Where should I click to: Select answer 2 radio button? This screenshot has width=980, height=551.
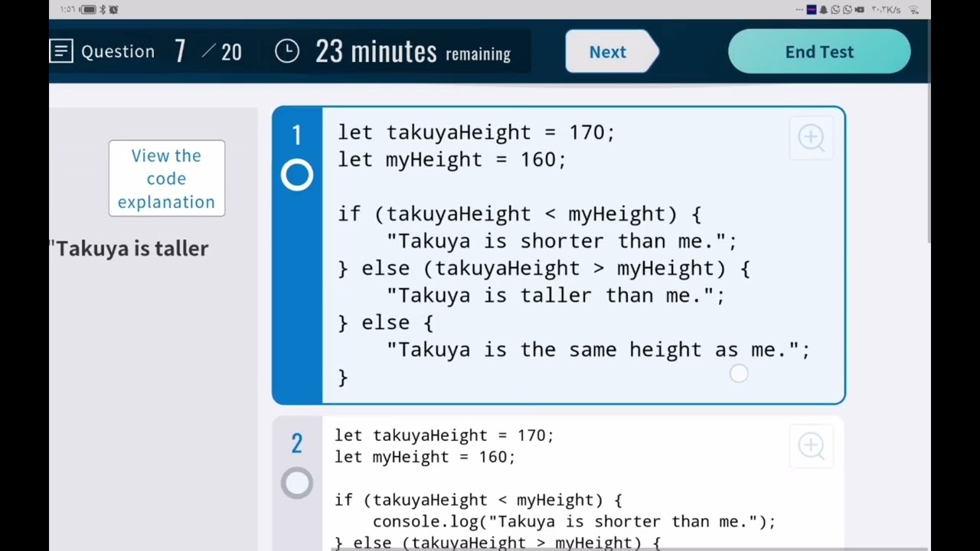pyautogui.click(x=297, y=483)
